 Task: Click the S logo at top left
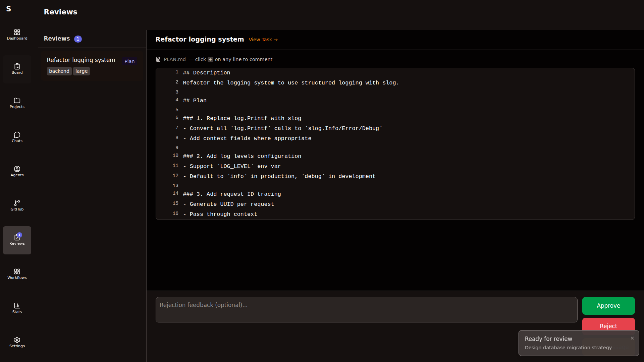tap(9, 9)
